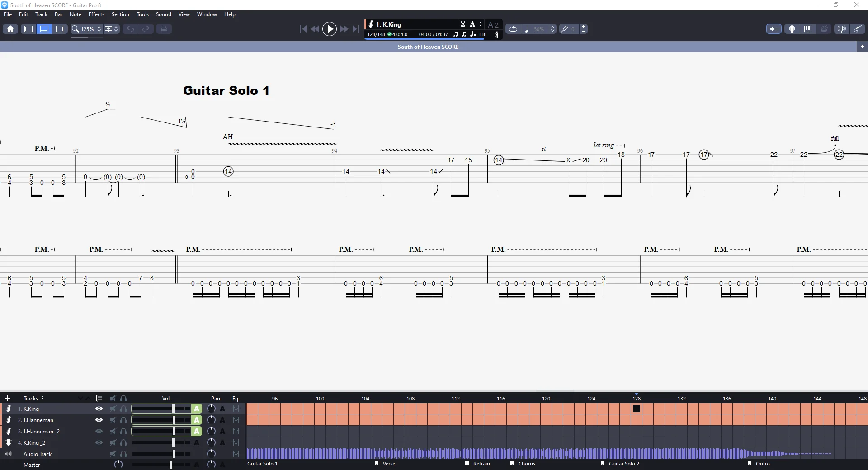The width and height of the screenshot is (868, 470).
Task: Click the Undo arrow
Action: pyautogui.click(x=130, y=29)
